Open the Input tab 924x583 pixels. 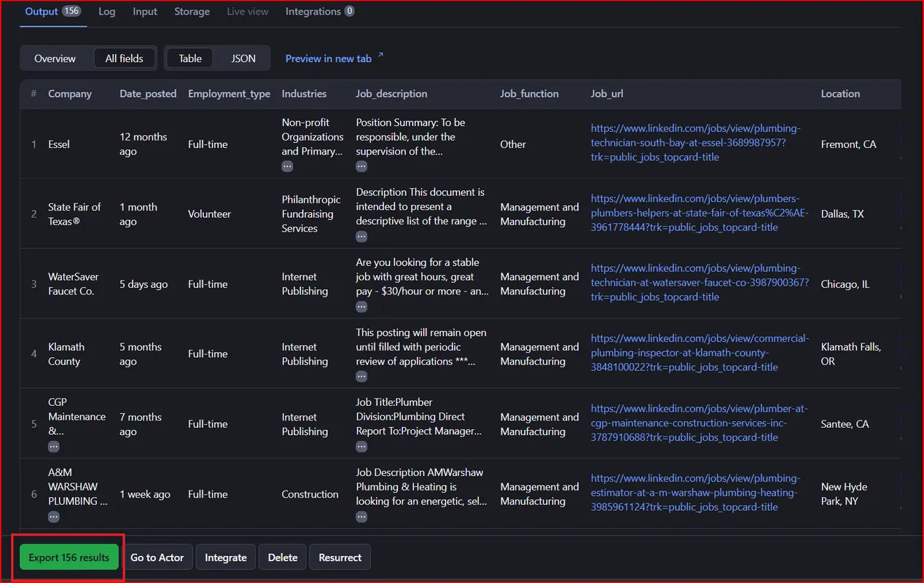click(145, 12)
